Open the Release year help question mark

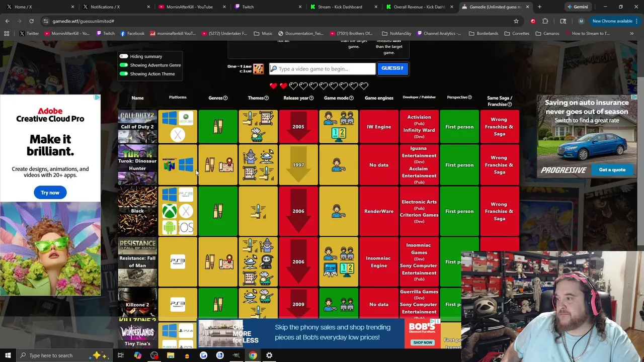coord(311,98)
